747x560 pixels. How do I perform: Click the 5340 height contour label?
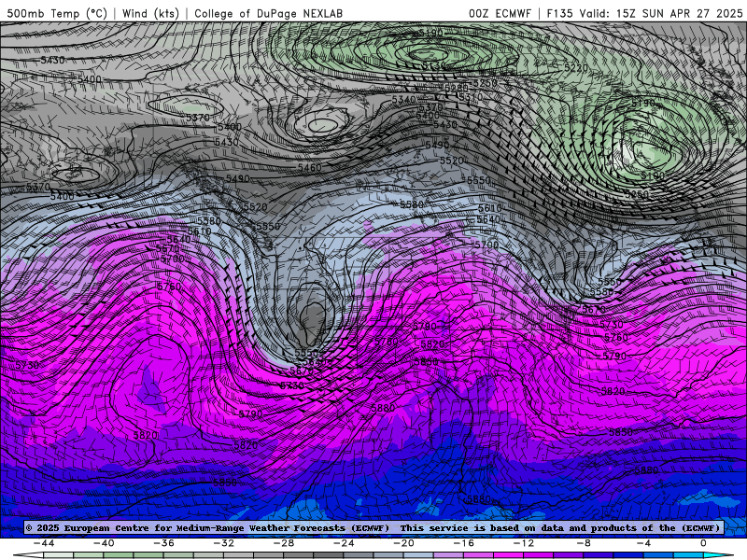click(404, 100)
